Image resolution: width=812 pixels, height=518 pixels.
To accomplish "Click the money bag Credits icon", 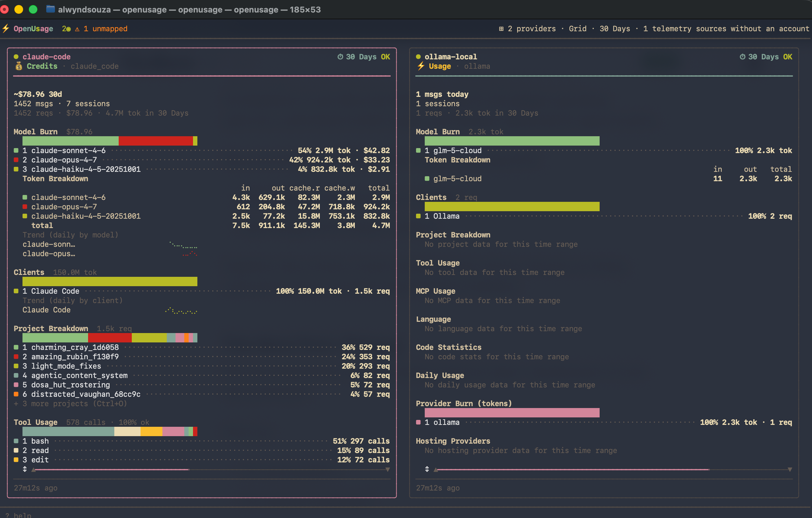I will [19, 66].
